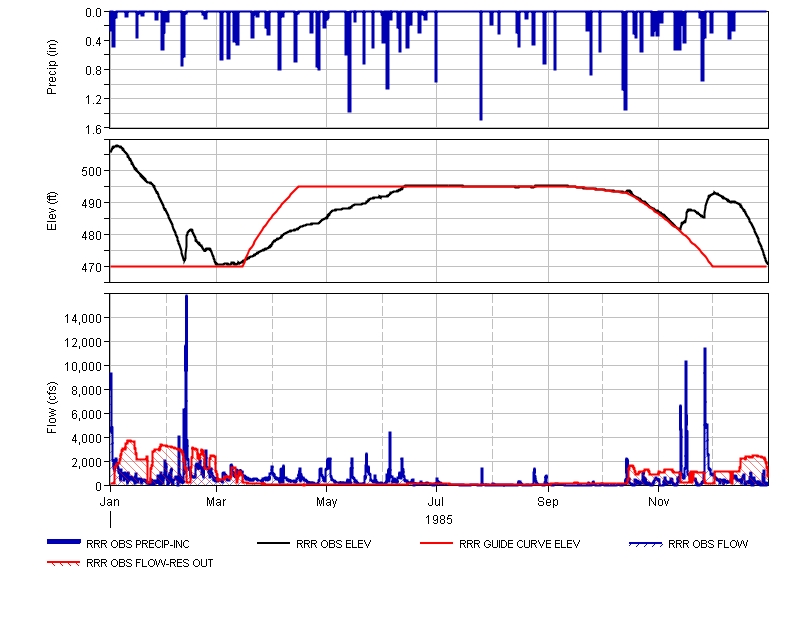Click the 0.4 precip axis value
800x627 pixels.
click(x=93, y=41)
